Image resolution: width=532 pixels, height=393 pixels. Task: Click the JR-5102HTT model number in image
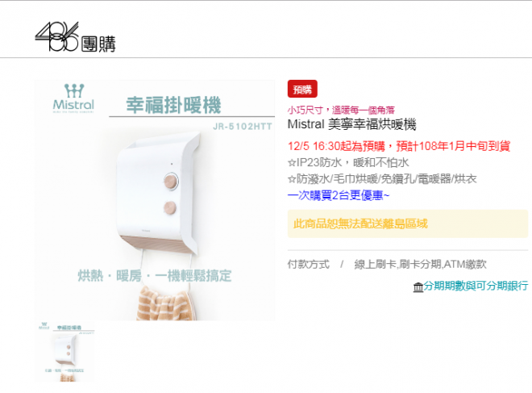pyautogui.click(x=243, y=127)
